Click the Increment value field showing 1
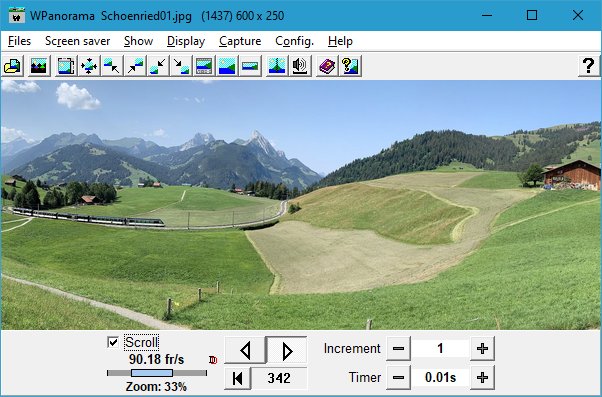 coord(440,349)
